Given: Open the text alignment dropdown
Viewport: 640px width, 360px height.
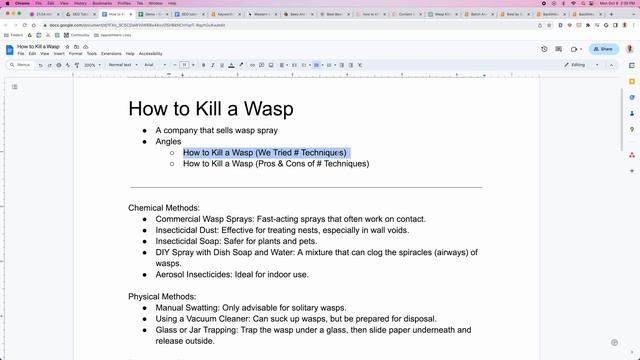Looking at the screenshot, I should click(283, 65).
